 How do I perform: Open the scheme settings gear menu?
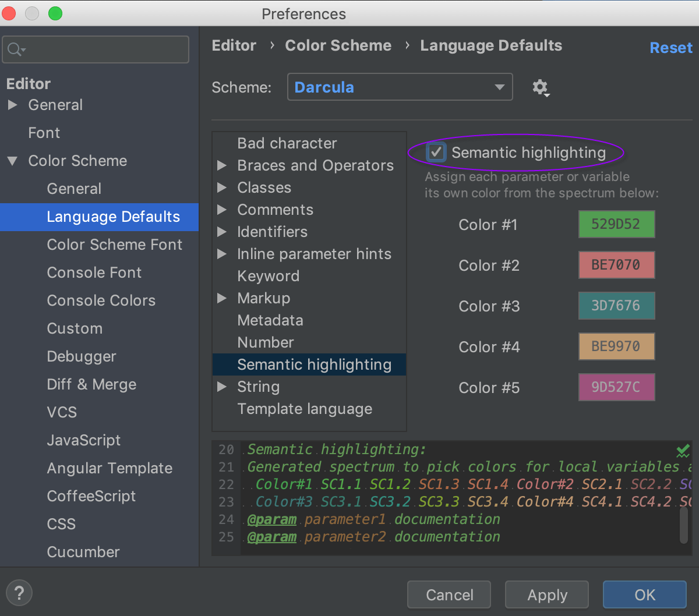click(541, 87)
